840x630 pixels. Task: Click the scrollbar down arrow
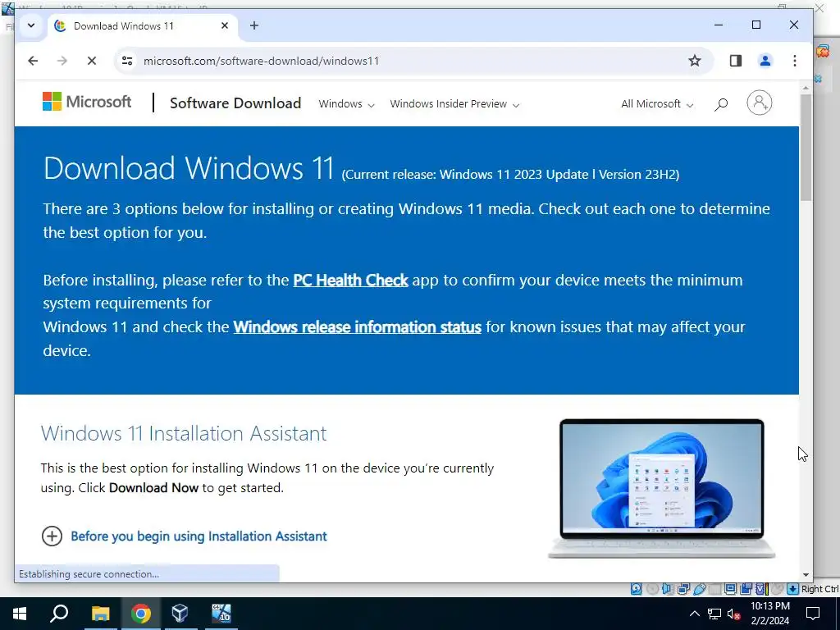pyautogui.click(x=806, y=575)
